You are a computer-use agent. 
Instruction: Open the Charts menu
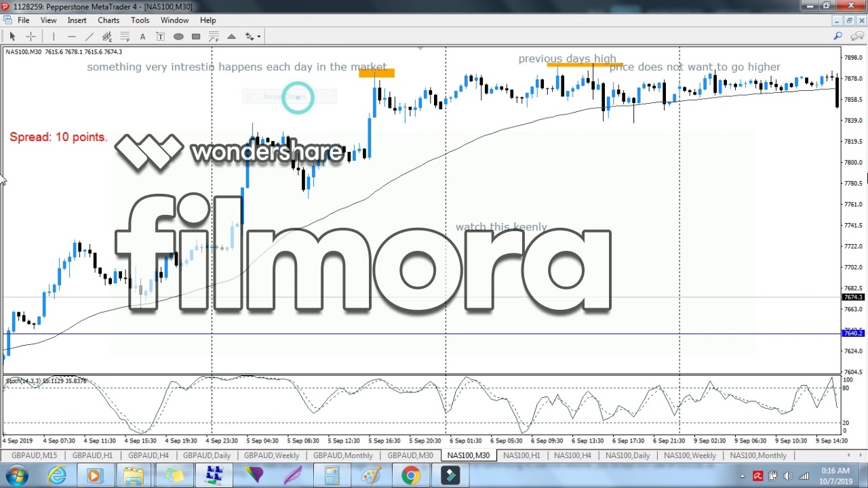[x=108, y=20]
